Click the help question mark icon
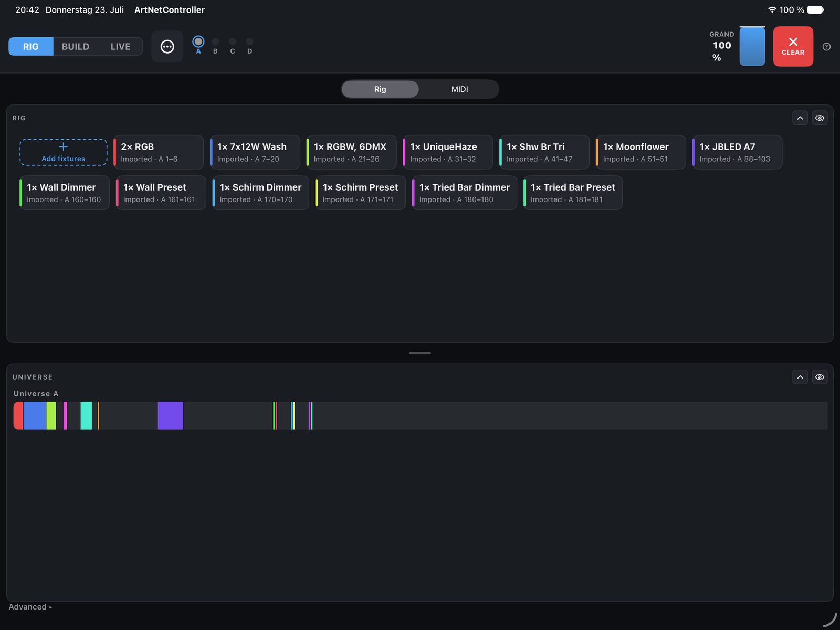840x630 pixels. (x=826, y=47)
